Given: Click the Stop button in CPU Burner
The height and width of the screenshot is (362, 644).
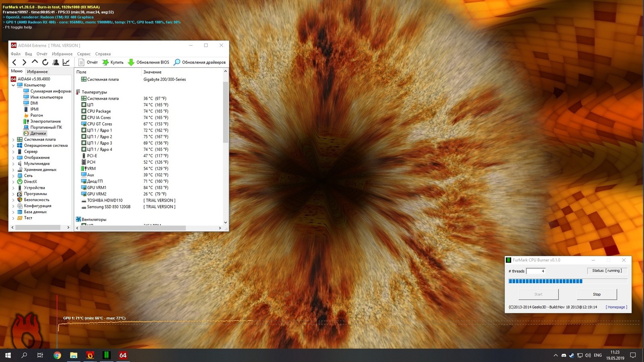Looking at the screenshot, I should (597, 294).
